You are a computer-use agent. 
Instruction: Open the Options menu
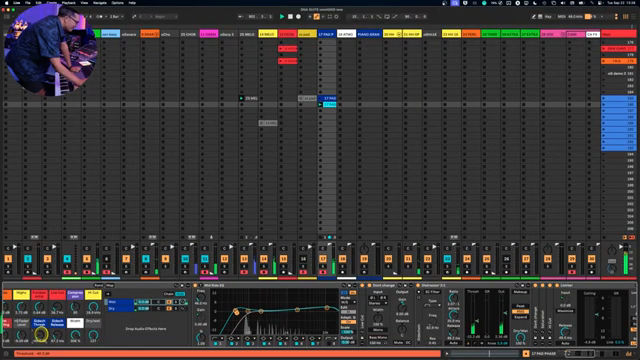pos(118,3)
